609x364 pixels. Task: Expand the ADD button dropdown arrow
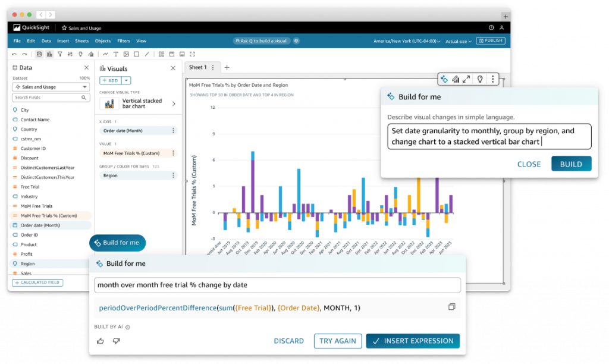[126, 80]
